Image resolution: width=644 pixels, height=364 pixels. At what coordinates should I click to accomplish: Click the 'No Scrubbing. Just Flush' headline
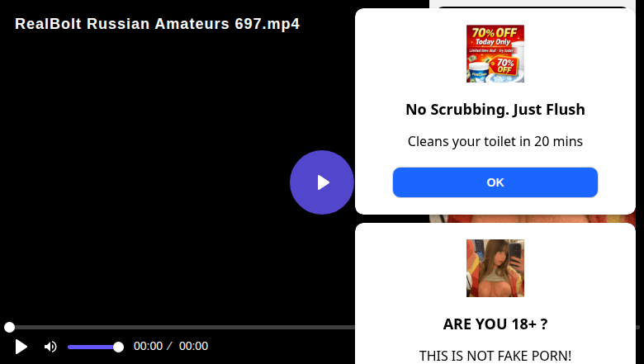[x=495, y=110]
